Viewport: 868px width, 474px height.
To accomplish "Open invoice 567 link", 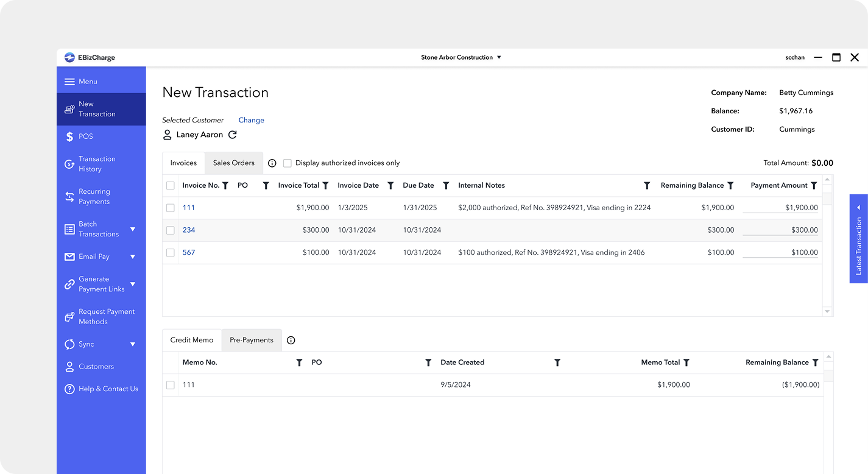I will (189, 252).
